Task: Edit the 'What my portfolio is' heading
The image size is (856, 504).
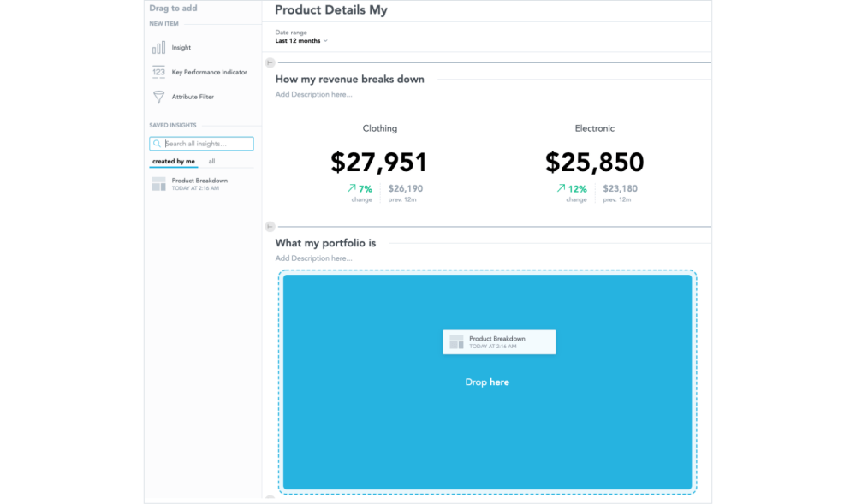Action: coord(325,243)
